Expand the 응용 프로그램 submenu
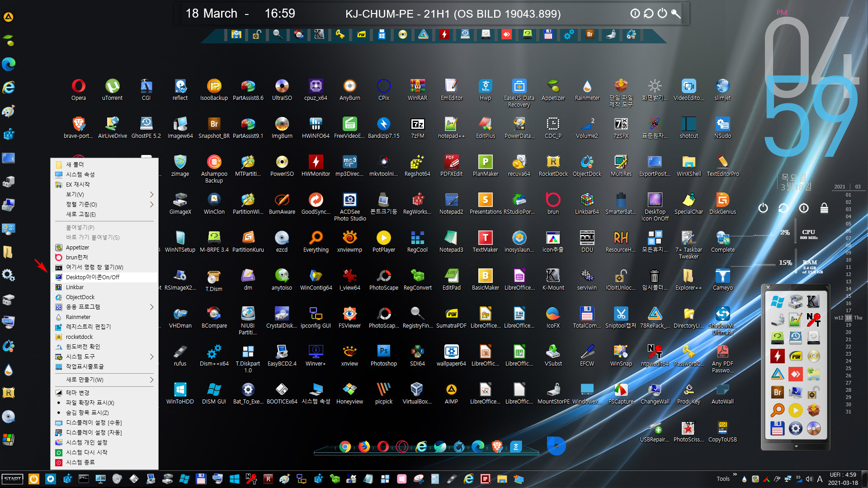The height and width of the screenshot is (488, 868). pos(104,307)
